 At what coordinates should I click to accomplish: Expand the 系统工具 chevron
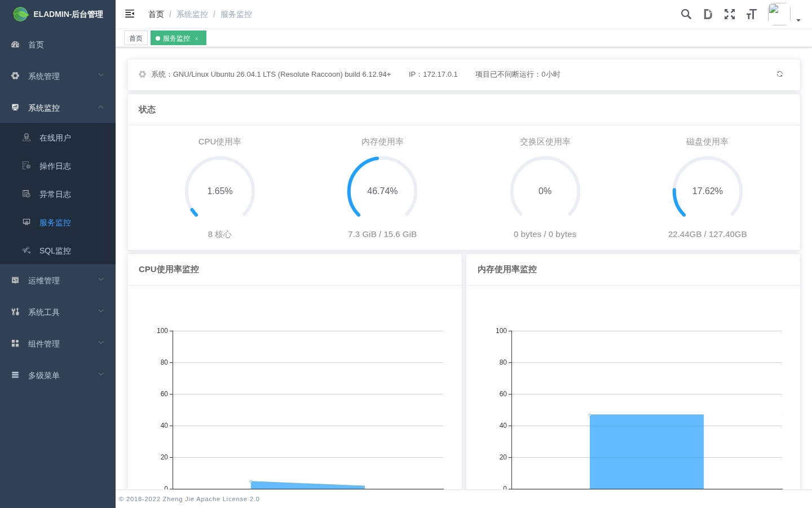coord(101,311)
